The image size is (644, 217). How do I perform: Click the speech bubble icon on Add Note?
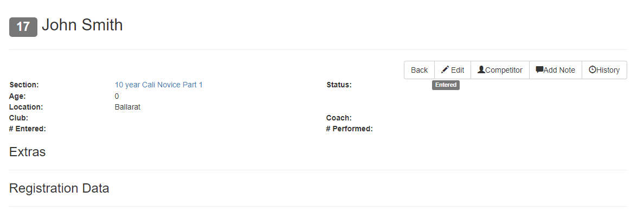[x=540, y=70]
